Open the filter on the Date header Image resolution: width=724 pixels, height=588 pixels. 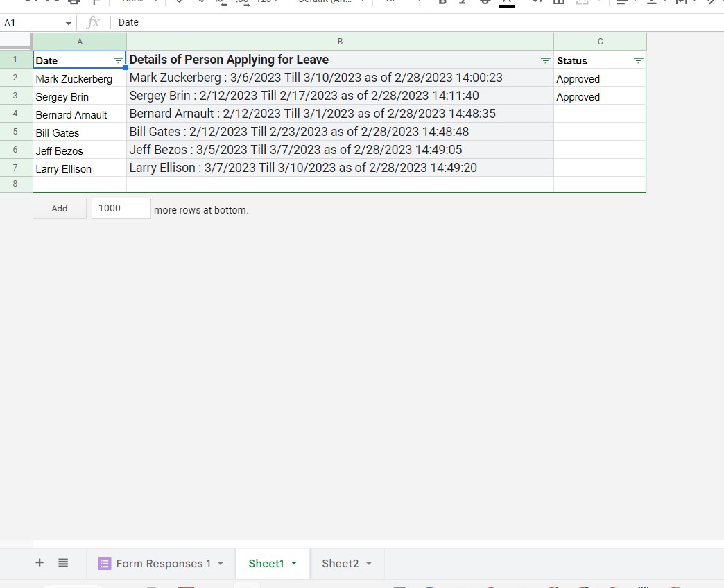point(118,60)
